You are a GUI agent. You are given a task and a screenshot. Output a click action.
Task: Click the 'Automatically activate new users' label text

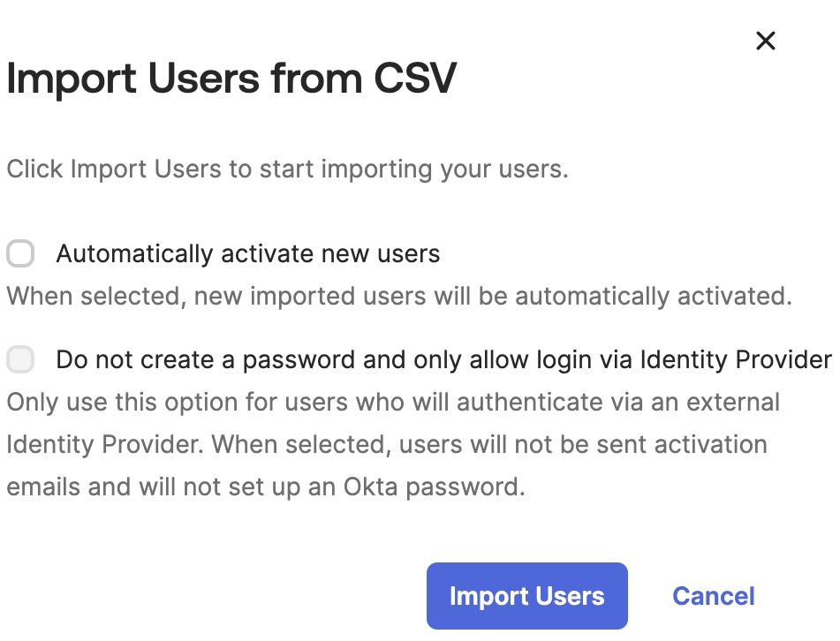pos(248,255)
